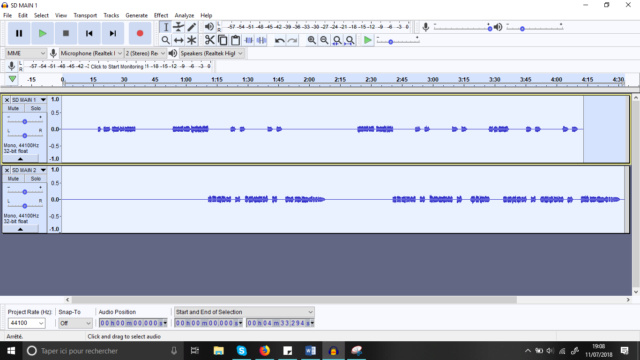This screenshot has width=640, height=360.
Task: Open the Effect menu
Action: [161, 15]
